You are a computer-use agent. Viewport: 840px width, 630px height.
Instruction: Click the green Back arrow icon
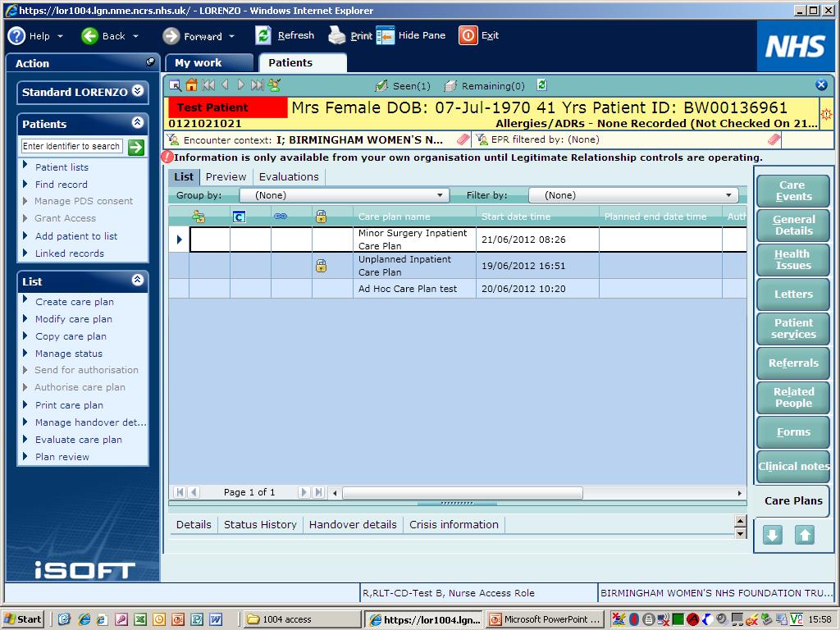coord(89,36)
